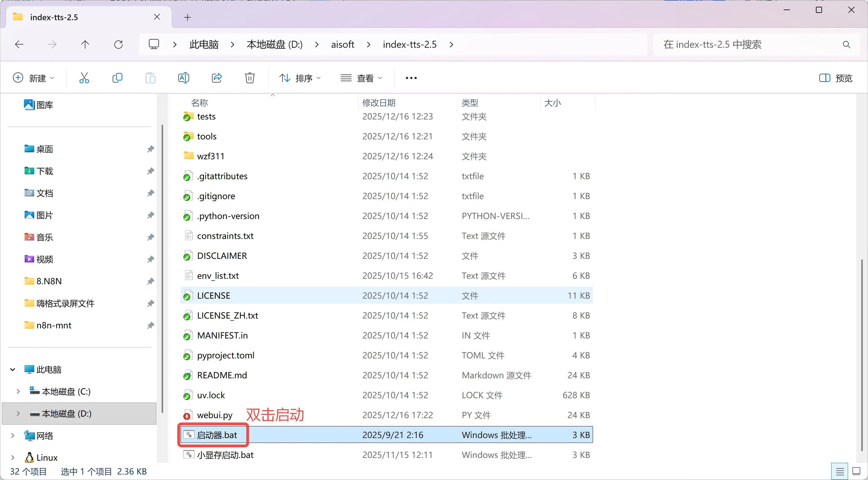Expand 本地磁盘 (C:) in tree
This screenshot has height=480, width=868.
tap(18, 391)
